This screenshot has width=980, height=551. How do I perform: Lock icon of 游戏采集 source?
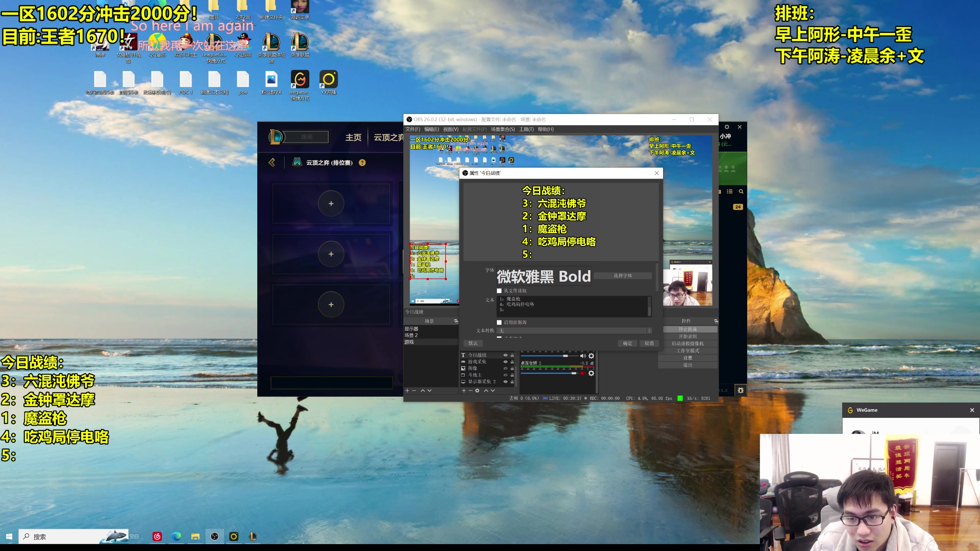click(x=512, y=362)
